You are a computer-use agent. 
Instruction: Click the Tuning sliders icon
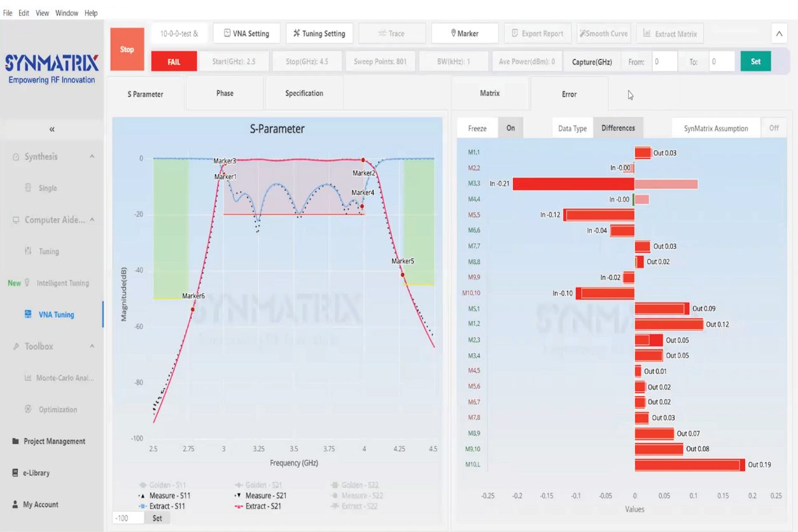(28, 251)
